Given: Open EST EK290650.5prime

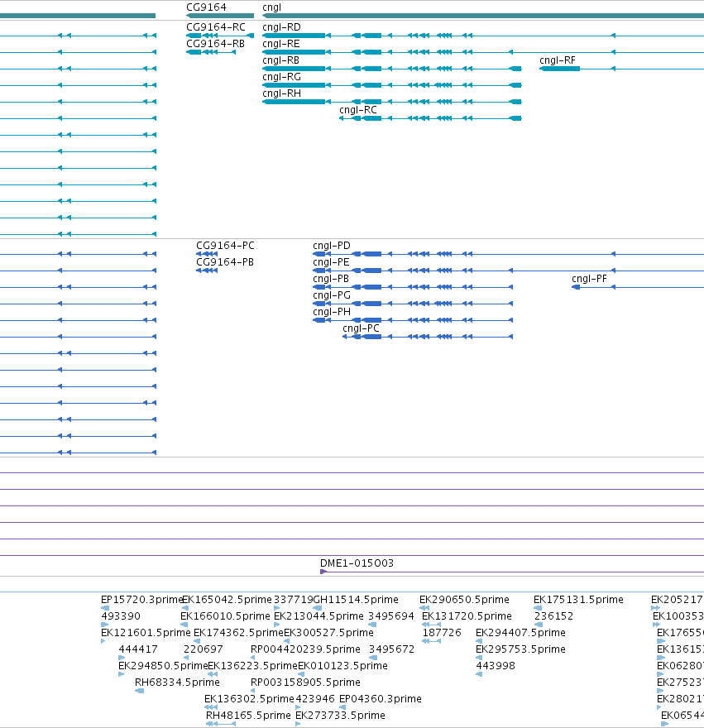Looking at the screenshot, I should tap(464, 600).
